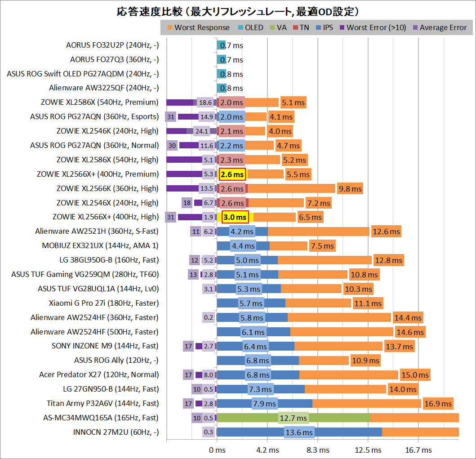Click the 24.1 average error value

coord(201,131)
